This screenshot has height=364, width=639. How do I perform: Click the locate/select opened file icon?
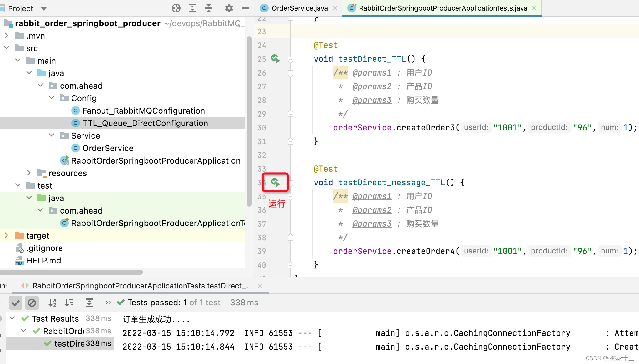(x=176, y=8)
